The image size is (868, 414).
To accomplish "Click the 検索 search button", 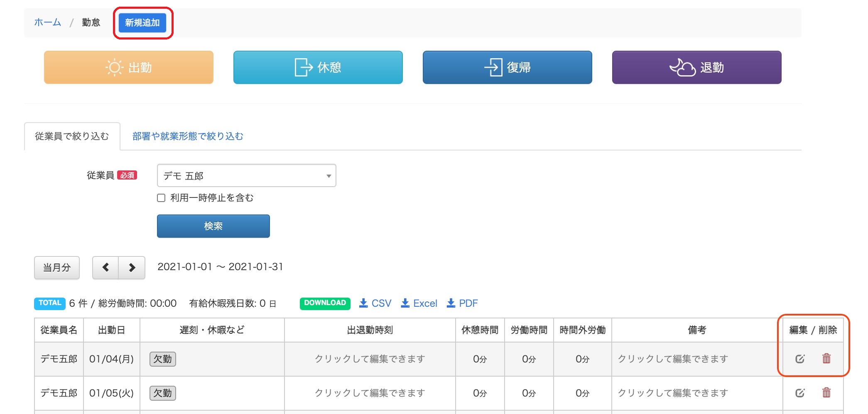I will [x=213, y=226].
